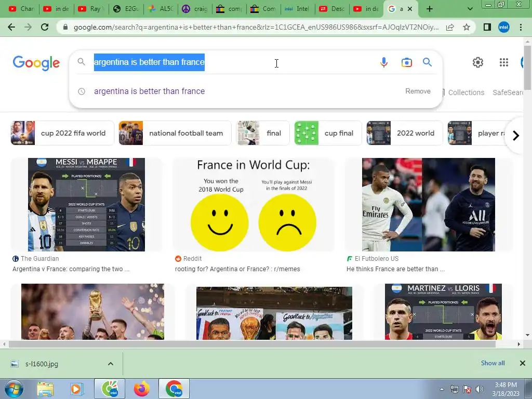The image size is (532, 399).
Task: Select the 2022 world filter chip
Action: (404, 133)
